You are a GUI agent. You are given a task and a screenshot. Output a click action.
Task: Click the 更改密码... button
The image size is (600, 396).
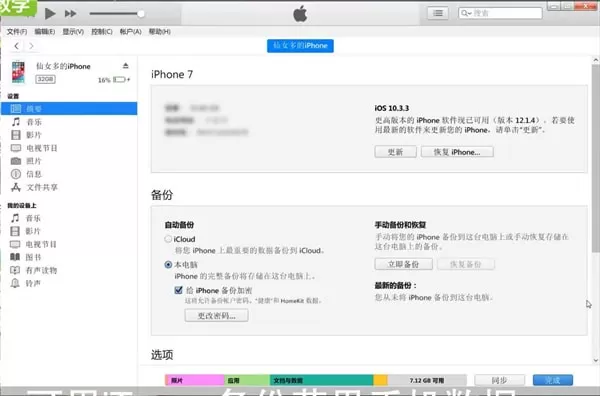(217, 316)
